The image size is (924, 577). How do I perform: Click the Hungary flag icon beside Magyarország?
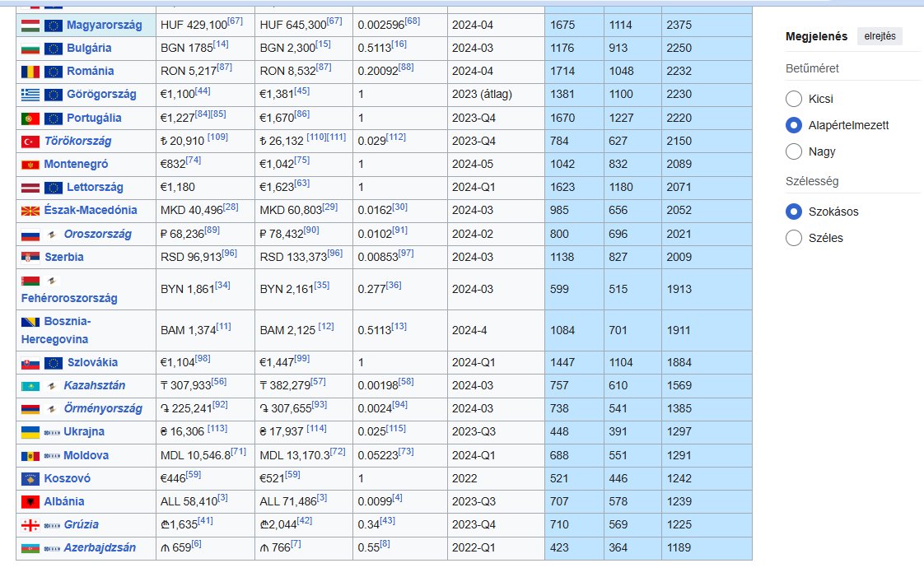(30, 26)
